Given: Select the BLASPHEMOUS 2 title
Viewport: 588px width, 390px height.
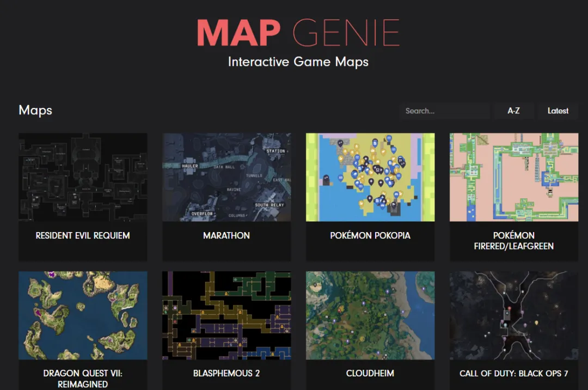Looking at the screenshot, I should 226,374.
